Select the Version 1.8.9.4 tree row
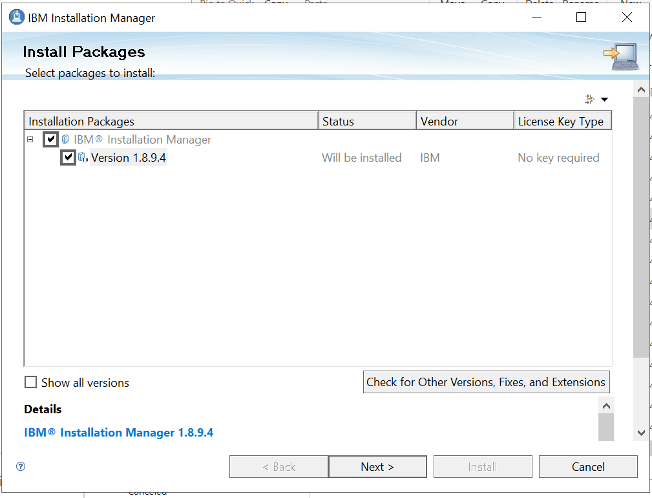This screenshot has height=498, width=652. tap(128, 158)
